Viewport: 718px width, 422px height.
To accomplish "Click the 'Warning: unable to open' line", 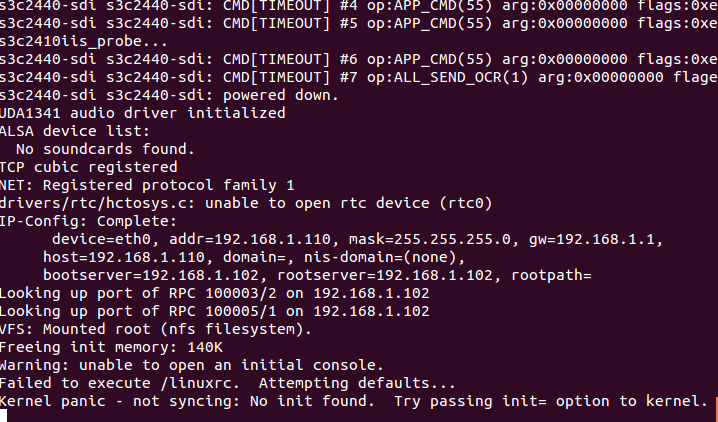I will [x=191, y=365].
